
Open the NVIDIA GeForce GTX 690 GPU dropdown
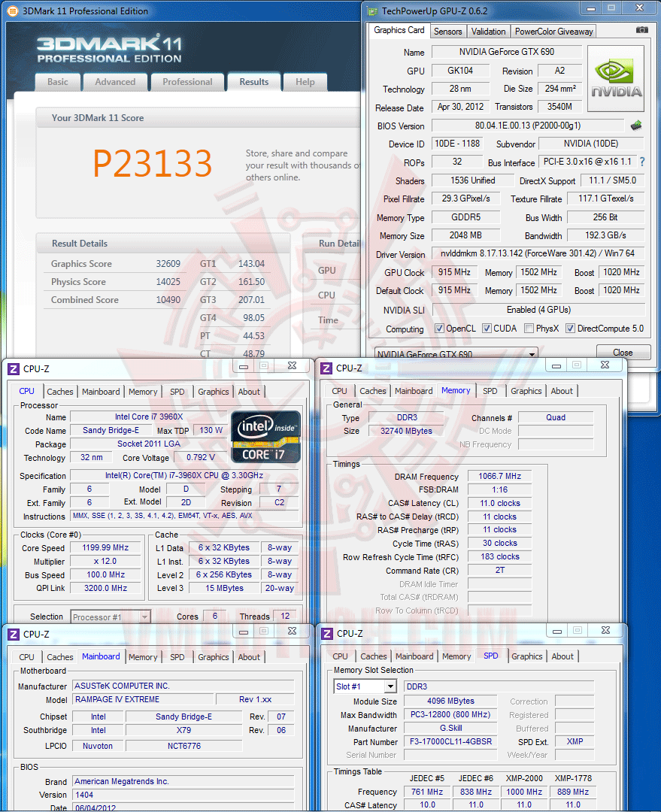click(456, 353)
